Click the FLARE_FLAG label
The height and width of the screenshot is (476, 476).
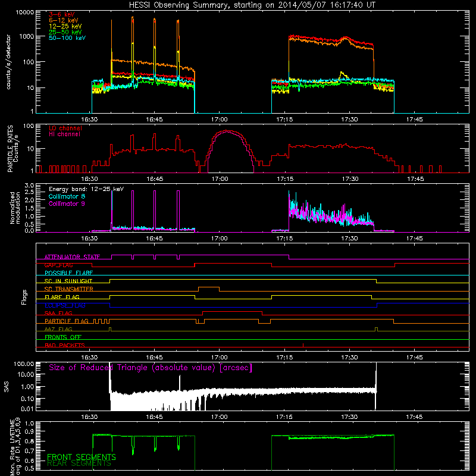62,297
